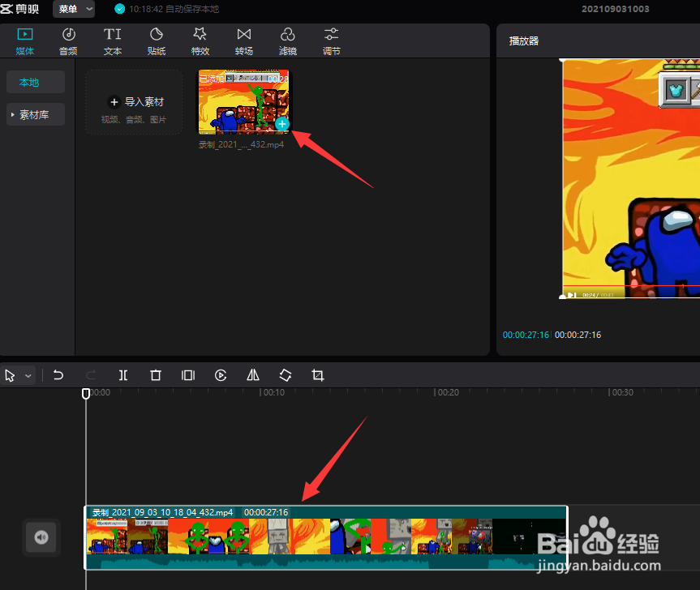Click the timeline playhead handle

point(86,393)
